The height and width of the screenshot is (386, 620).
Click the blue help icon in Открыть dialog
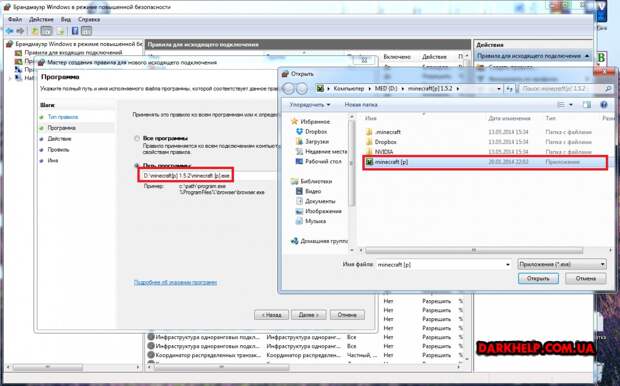click(x=603, y=105)
